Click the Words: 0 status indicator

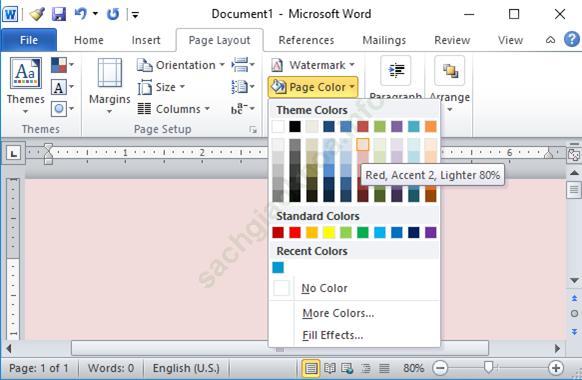click(x=111, y=368)
